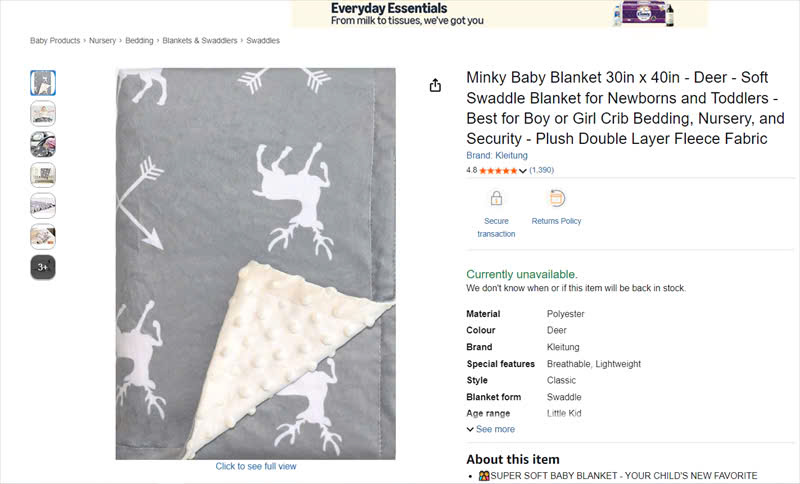Navigate to Blankets & Swaddlers breadcrumb
Screen dimensions: 800x484
pos(200,41)
